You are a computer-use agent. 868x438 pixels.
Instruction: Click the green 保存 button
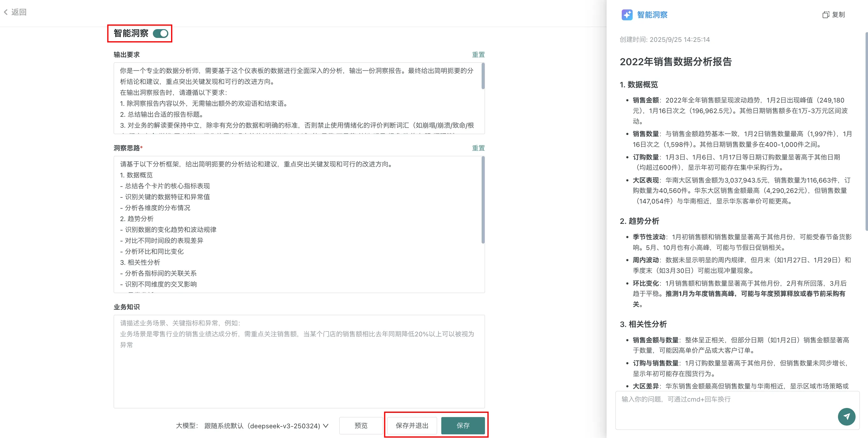pyautogui.click(x=463, y=426)
